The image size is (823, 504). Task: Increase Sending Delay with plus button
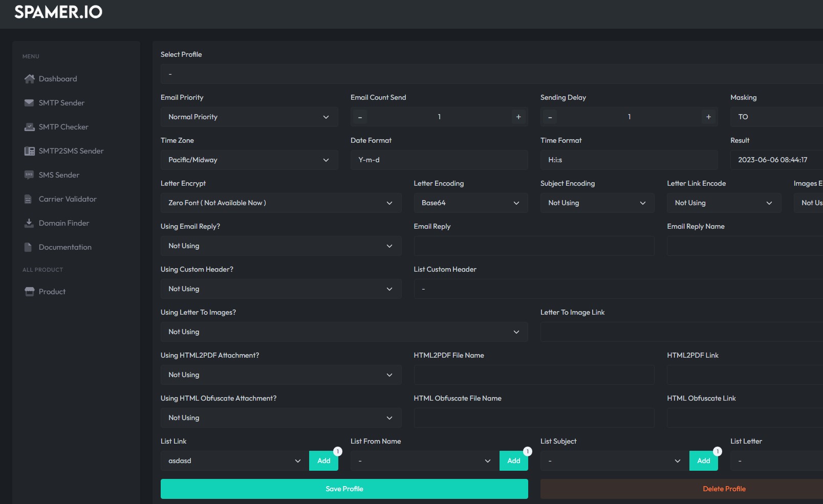pyautogui.click(x=708, y=117)
